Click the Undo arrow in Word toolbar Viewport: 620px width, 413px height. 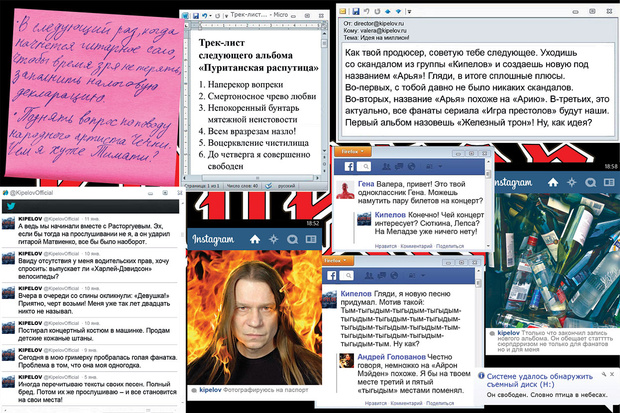(x=204, y=16)
